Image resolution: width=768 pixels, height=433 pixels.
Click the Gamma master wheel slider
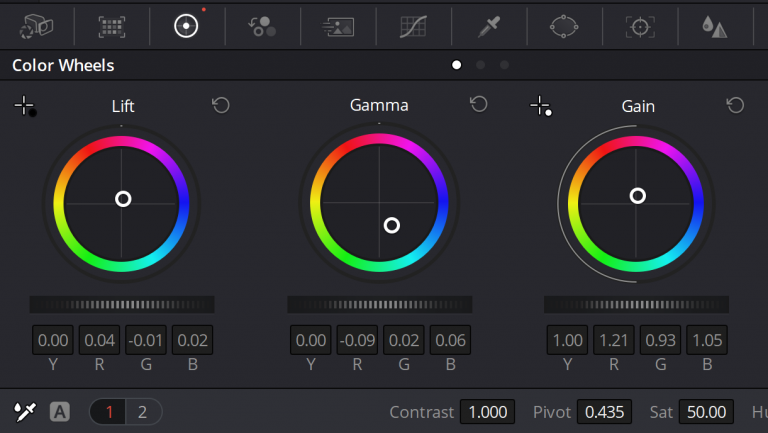pyautogui.click(x=380, y=305)
